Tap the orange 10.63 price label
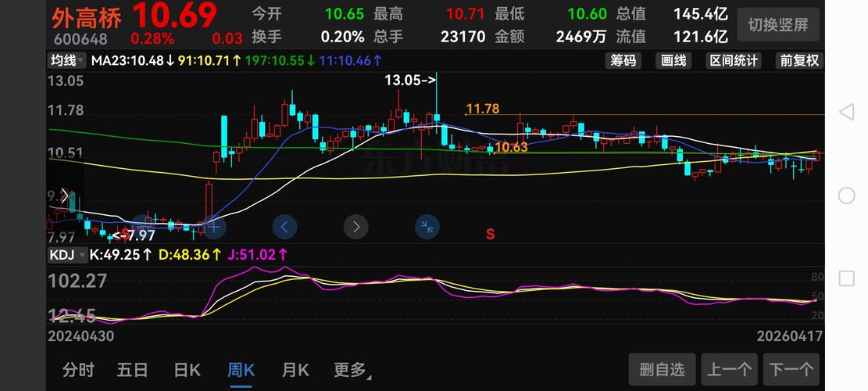 point(511,147)
